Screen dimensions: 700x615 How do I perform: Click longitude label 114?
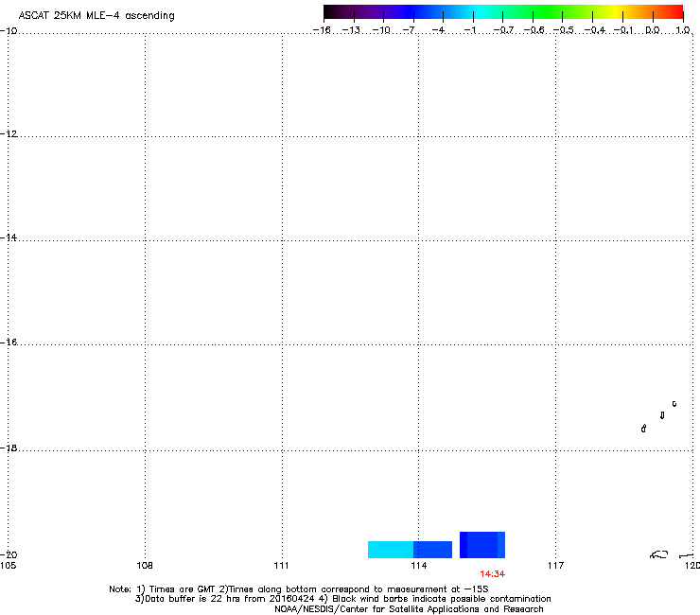click(x=419, y=566)
